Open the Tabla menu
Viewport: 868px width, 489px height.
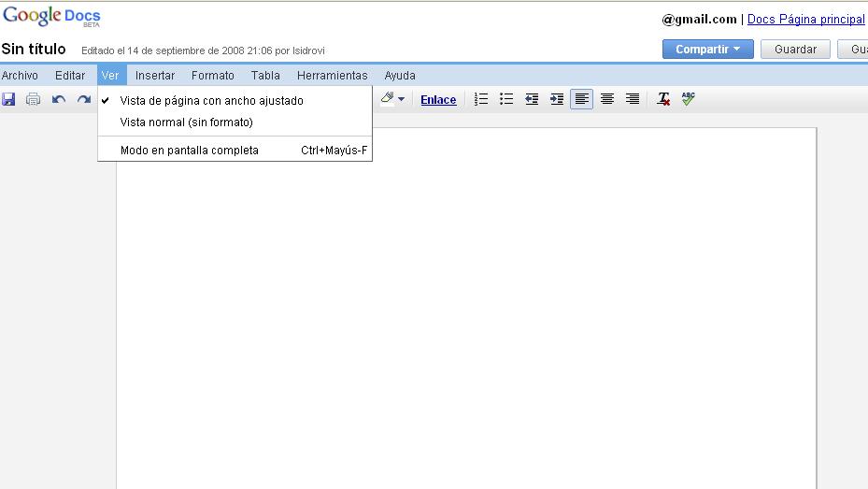265,76
